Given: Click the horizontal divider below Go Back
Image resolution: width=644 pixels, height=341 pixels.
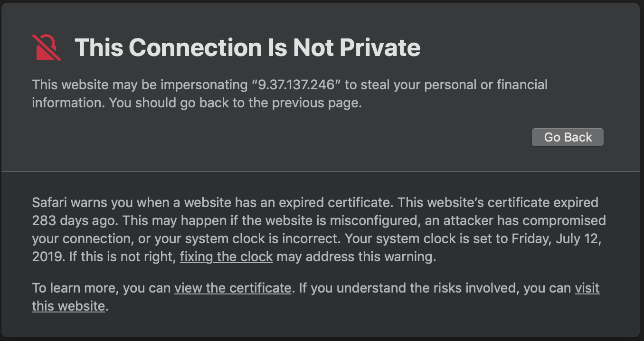Looking at the screenshot, I should tap(322, 171).
